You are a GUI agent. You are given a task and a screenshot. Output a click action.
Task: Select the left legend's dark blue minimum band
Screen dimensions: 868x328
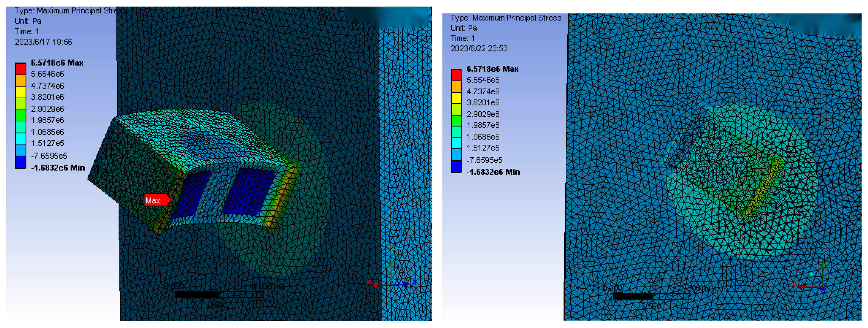tap(20, 162)
